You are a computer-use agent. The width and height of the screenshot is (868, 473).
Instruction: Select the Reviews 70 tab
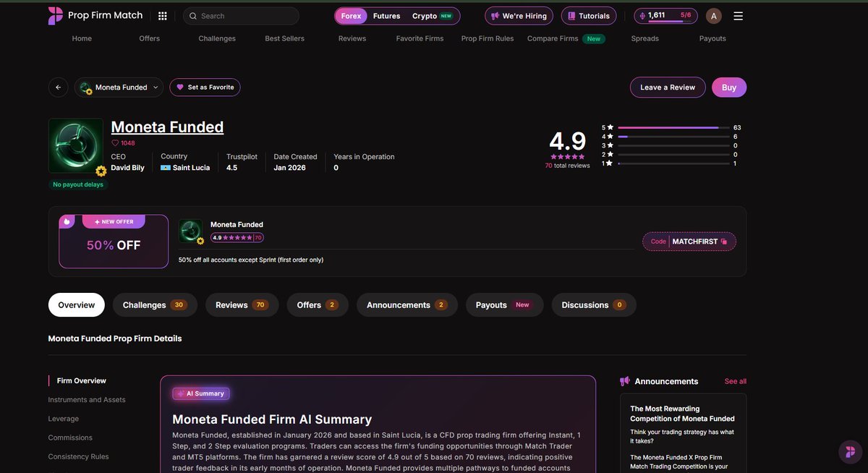pyautogui.click(x=242, y=305)
